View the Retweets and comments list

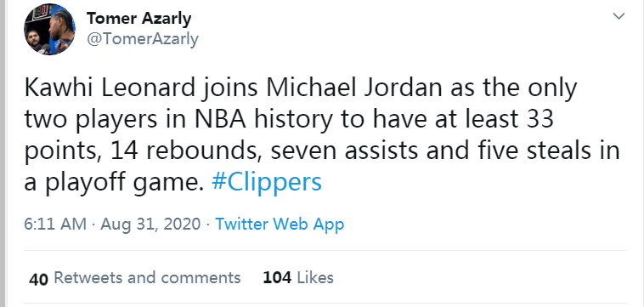click(147, 278)
